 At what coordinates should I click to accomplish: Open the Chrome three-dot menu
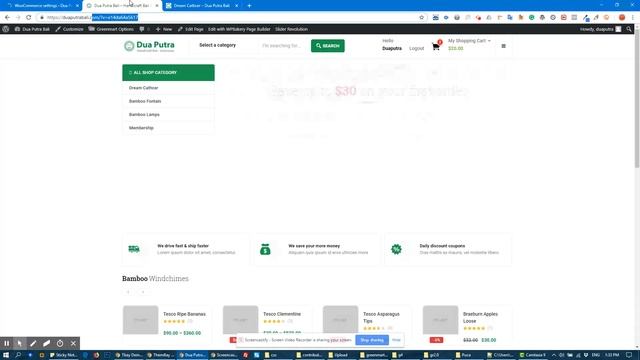click(633, 18)
